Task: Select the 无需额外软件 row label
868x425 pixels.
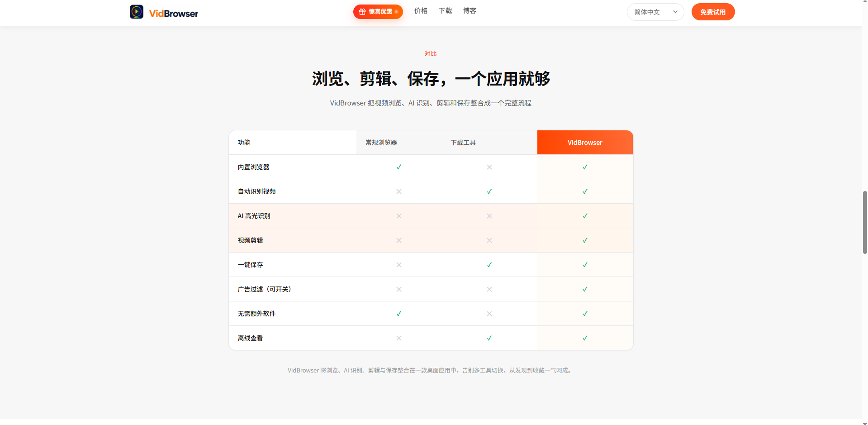Action: (x=256, y=314)
